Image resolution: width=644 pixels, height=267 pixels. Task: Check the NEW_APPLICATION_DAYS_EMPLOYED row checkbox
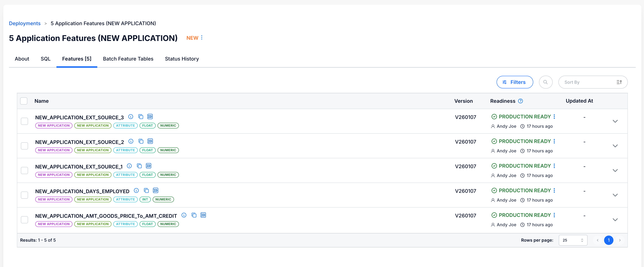[24, 195]
